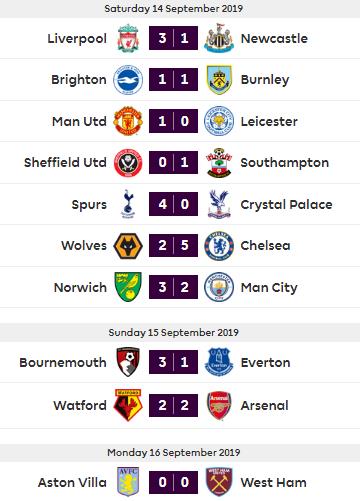
Task: Open the Wolves 2-5 Chelsea score box
Action: 173,245
